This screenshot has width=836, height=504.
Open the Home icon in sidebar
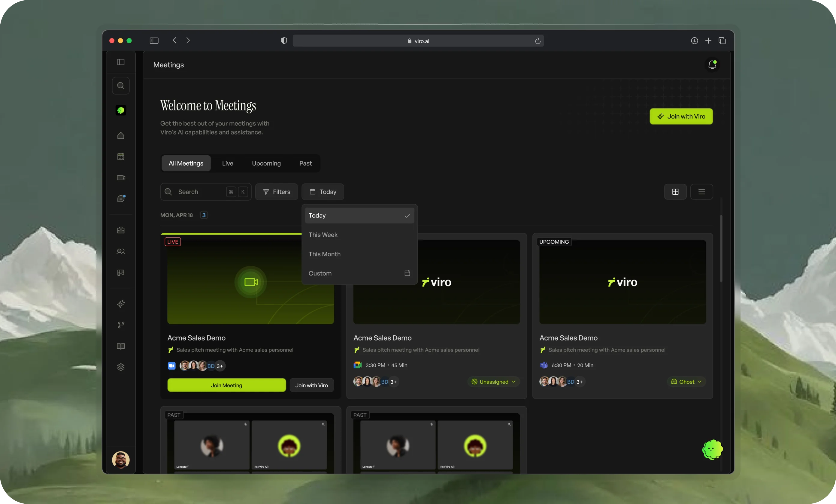point(121,136)
